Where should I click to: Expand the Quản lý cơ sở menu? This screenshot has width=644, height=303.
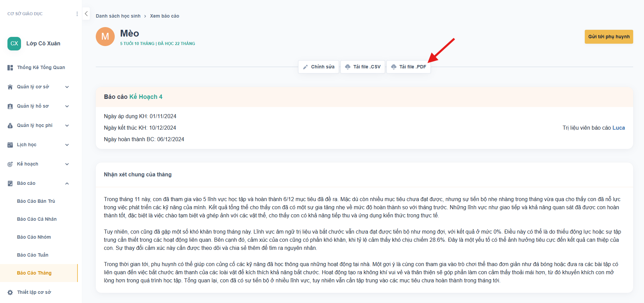(67, 87)
